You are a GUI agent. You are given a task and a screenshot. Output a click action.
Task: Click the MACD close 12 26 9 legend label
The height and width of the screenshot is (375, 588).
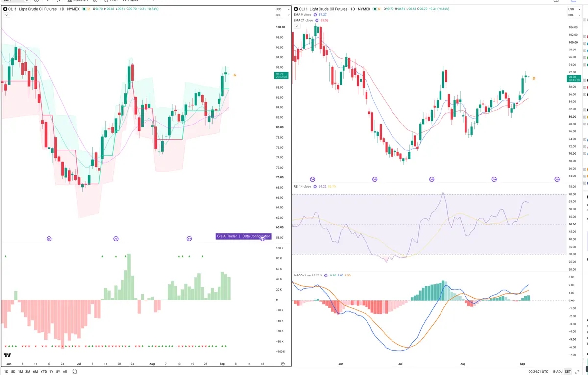[307, 275]
